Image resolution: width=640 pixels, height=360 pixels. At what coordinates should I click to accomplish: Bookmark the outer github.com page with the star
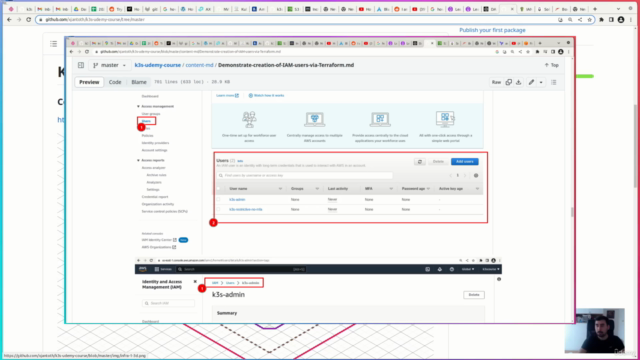click(x=589, y=20)
